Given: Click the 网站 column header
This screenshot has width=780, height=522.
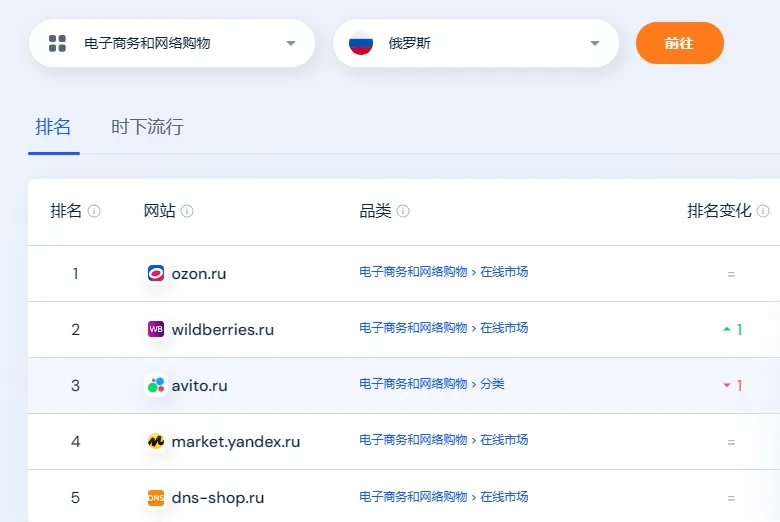Looking at the screenshot, I should (x=159, y=211).
